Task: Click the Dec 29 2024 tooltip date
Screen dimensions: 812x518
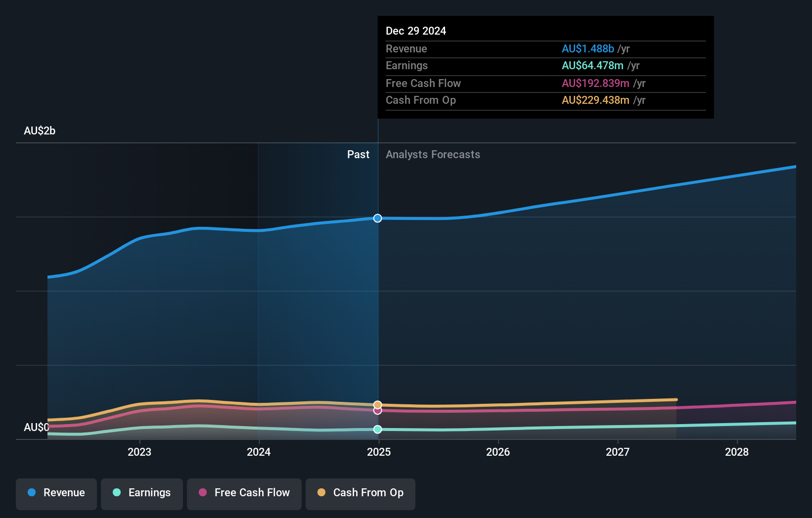Action: click(x=416, y=31)
